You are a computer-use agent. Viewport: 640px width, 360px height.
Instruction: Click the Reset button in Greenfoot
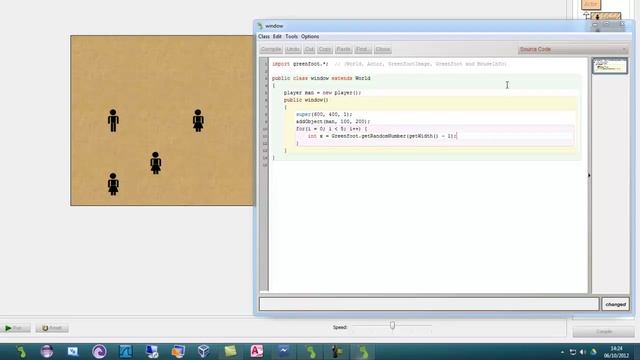52,328
